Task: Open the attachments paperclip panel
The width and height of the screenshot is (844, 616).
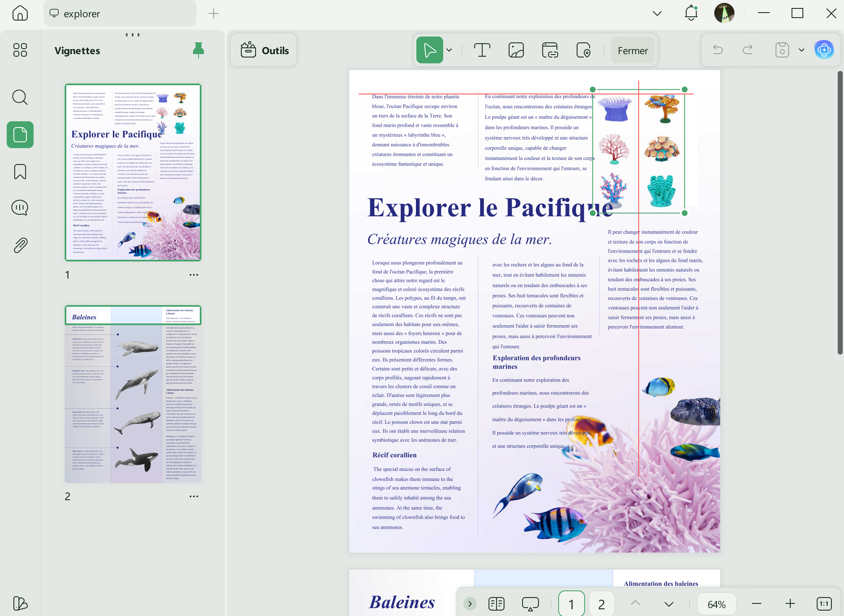Action: [x=20, y=245]
